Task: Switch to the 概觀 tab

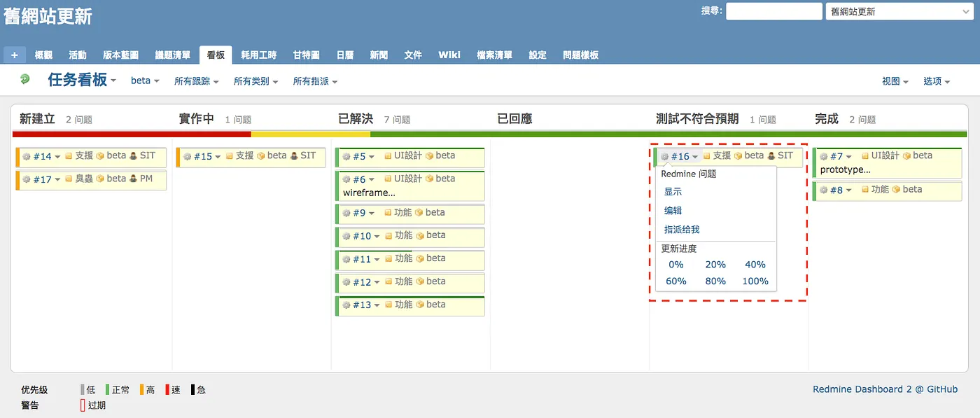Action: tap(43, 55)
